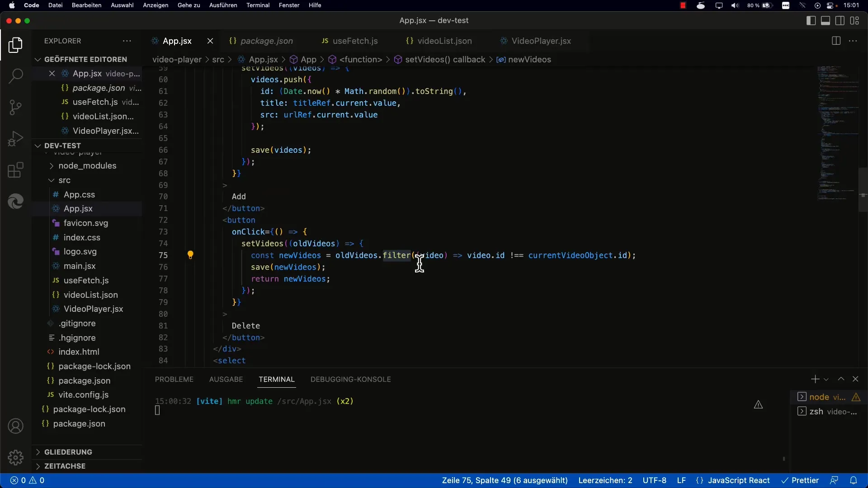Image resolution: width=868 pixels, height=488 pixels.
Task: Open the Extensions view
Action: click(15, 170)
